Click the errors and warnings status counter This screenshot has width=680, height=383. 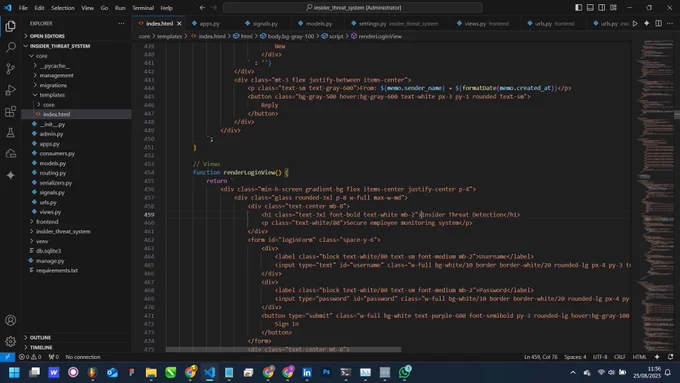[x=30, y=357]
